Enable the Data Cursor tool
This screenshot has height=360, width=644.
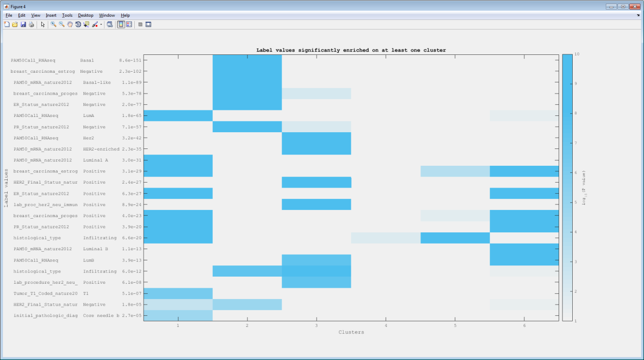86,24
